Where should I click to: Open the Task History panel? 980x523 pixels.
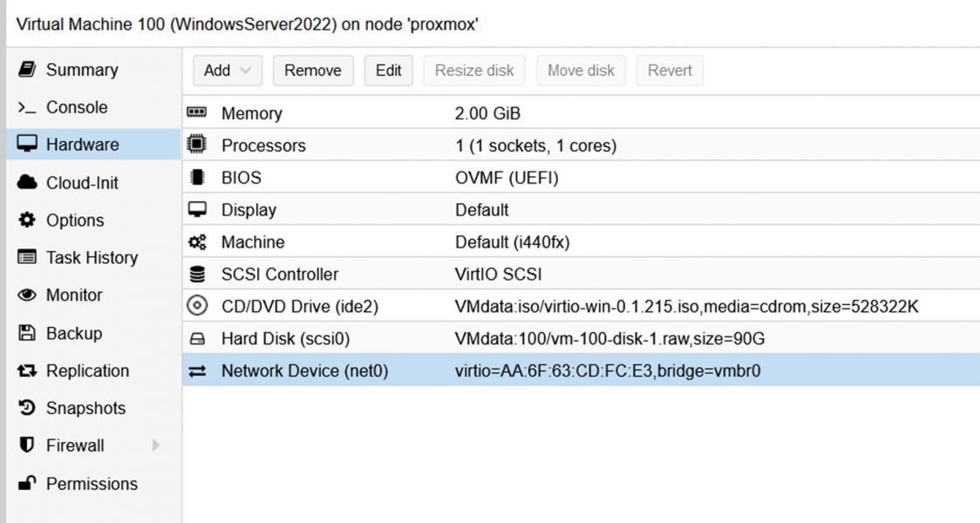point(93,257)
